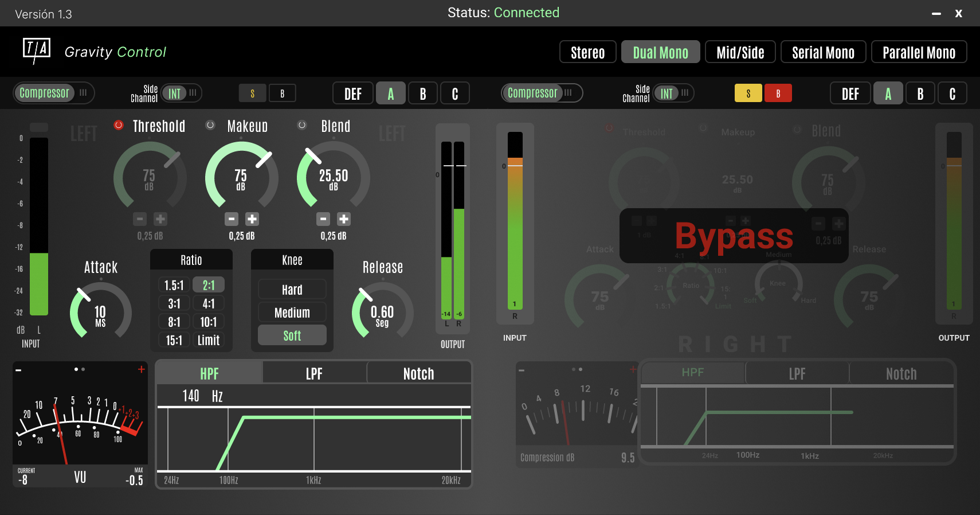The image size is (980, 515).
Task: Select right preset C slot
Action: (x=952, y=93)
